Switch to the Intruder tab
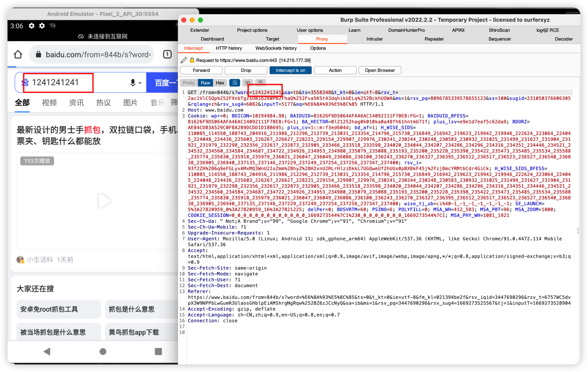The width and height of the screenshot is (588, 372). [374, 39]
